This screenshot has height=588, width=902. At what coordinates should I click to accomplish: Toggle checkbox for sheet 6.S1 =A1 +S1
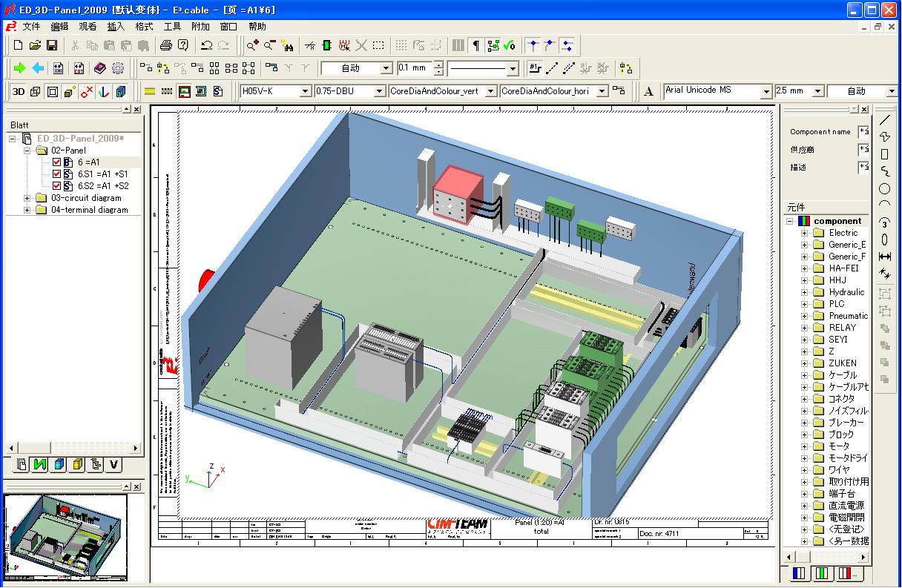[x=57, y=174]
